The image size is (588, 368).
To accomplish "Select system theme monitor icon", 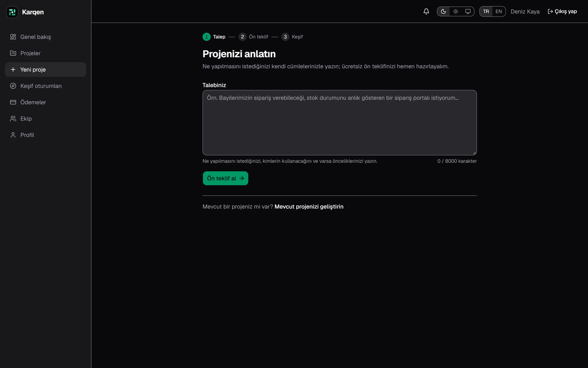I will 468,12.
